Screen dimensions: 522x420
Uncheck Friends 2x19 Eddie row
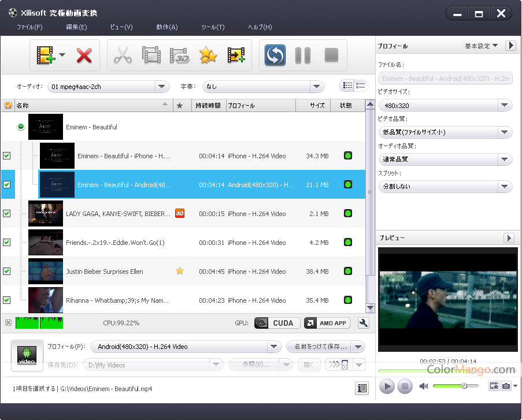[x=7, y=242]
